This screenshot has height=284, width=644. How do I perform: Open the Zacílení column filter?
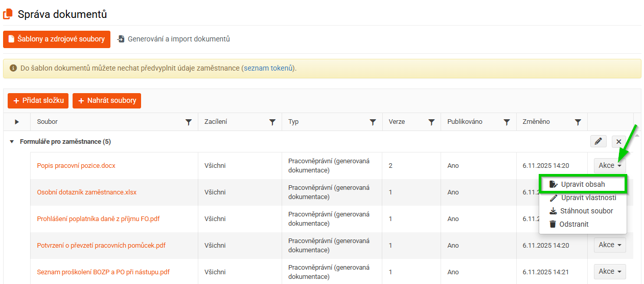272,122
